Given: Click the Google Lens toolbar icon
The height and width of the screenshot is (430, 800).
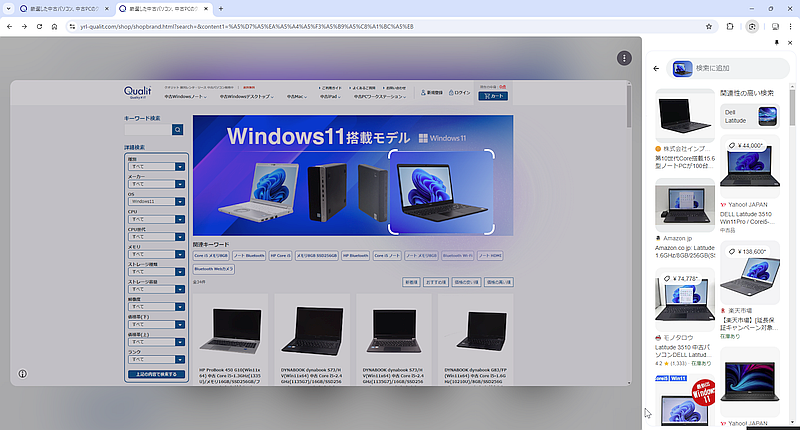Looking at the screenshot, I should click(x=752, y=27).
